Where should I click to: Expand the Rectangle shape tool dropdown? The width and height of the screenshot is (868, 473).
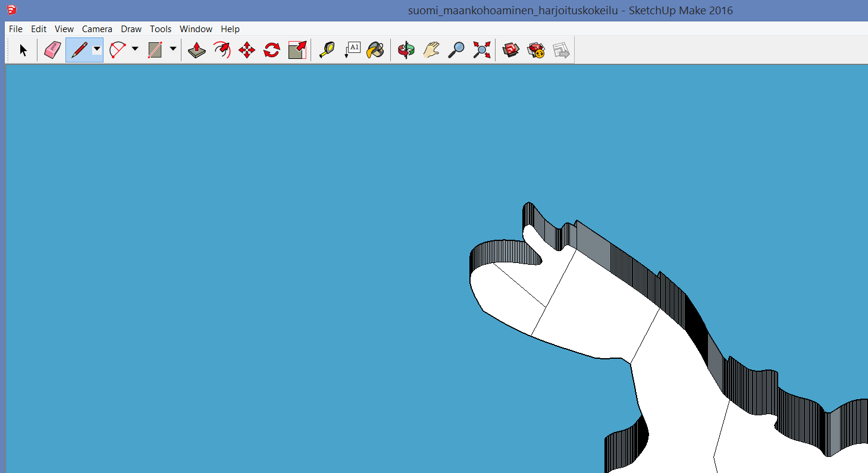click(173, 49)
